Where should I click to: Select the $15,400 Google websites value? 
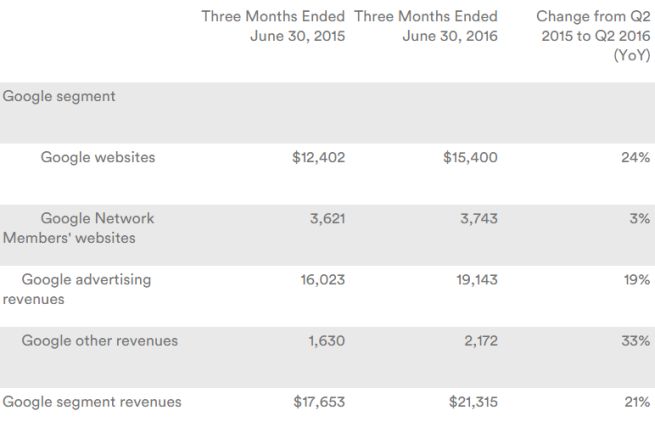pyautogui.click(x=470, y=158)
